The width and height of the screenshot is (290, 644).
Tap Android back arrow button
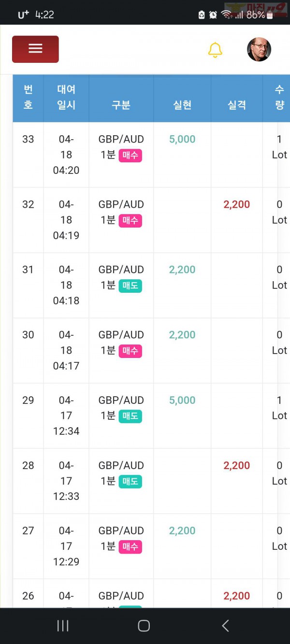225,626
